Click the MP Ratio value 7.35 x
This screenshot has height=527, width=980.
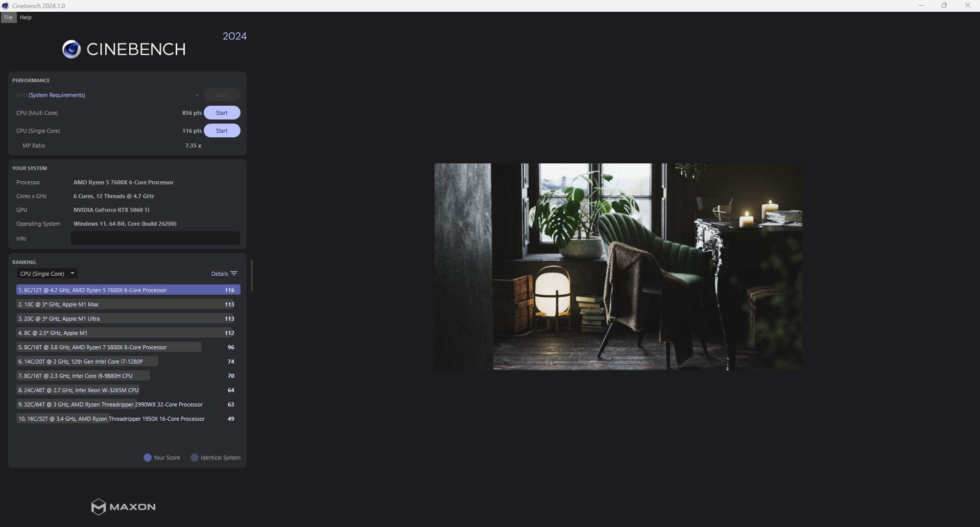(193, 146)
